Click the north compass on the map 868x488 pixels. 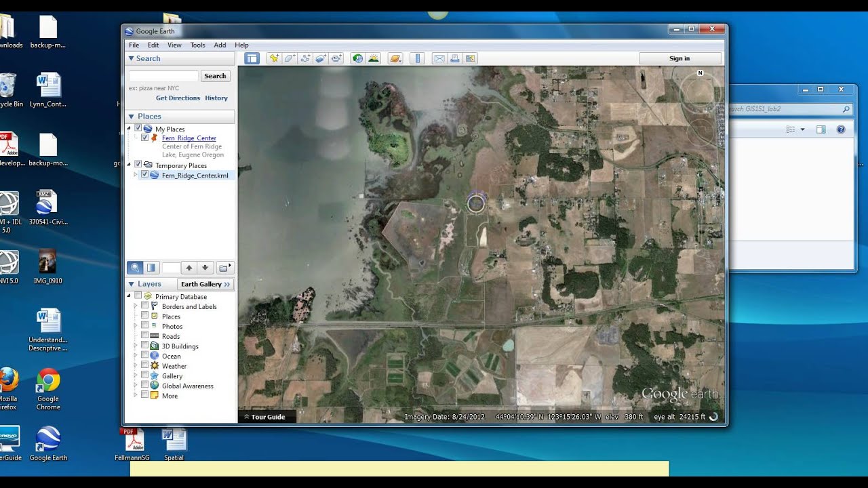point(701,73)
